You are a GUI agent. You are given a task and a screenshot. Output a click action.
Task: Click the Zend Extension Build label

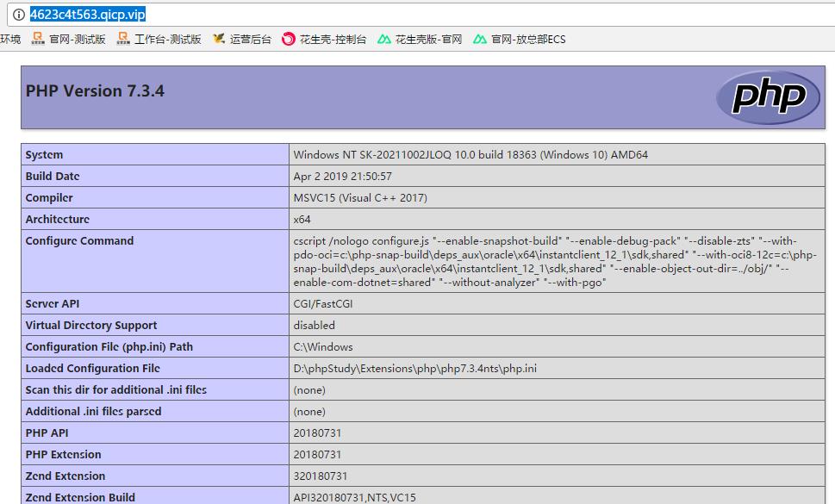[80, 497]
